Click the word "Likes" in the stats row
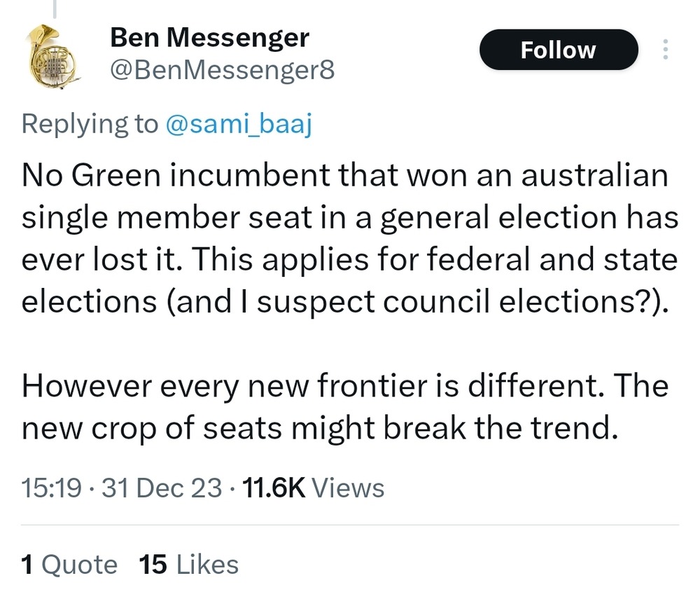 click(x=207, y=564)
